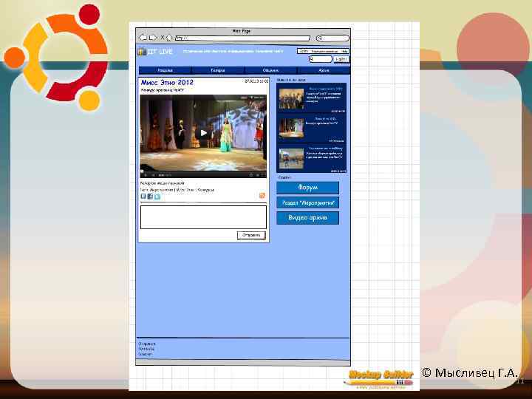
Task: Click the browser forward arrow
Action: pyautogui.click(x=153, y=38)
